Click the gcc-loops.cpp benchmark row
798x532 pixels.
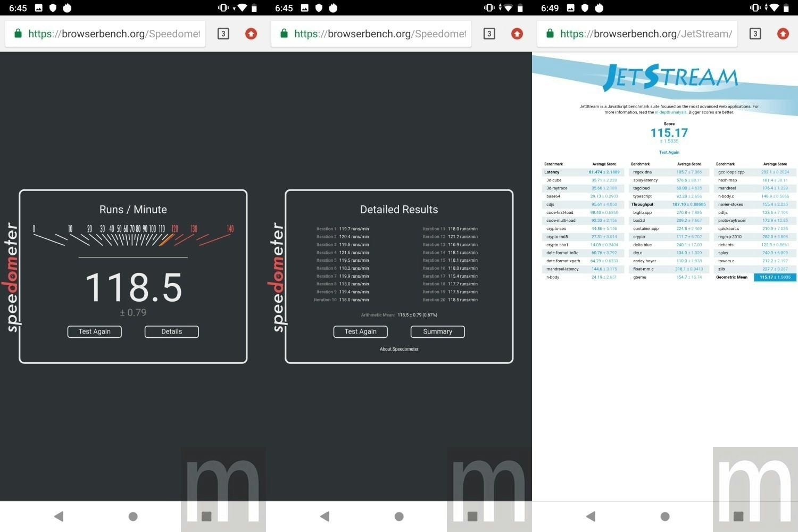point(755,172)
